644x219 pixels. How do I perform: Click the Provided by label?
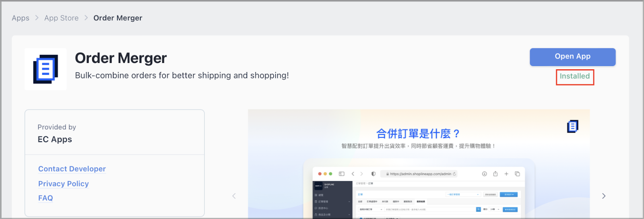tap(57, 127)
